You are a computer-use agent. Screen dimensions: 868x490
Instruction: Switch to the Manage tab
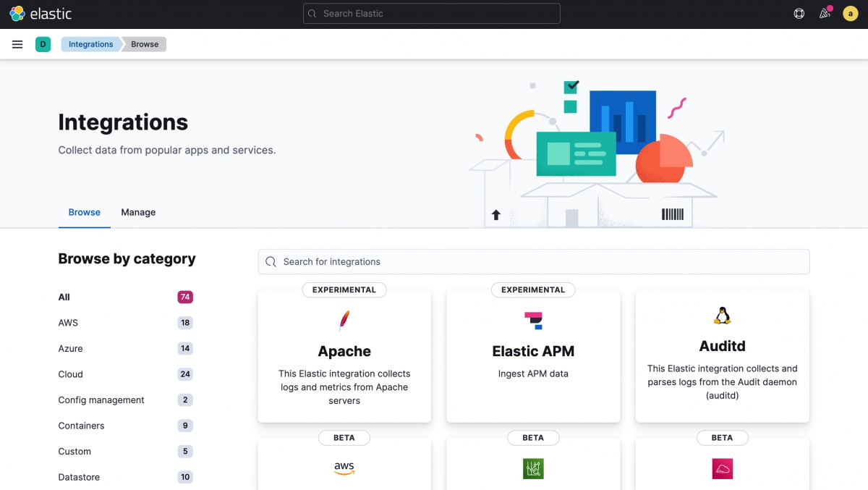(138, 212)
